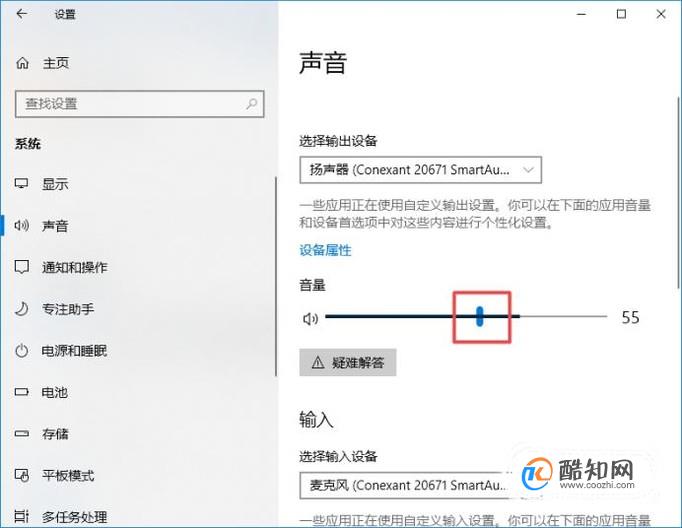The height and width of the screenshot is (528, 682).
Task: Click the 疑难解答 troubleshoot button
Action: (x=348, y=362)
